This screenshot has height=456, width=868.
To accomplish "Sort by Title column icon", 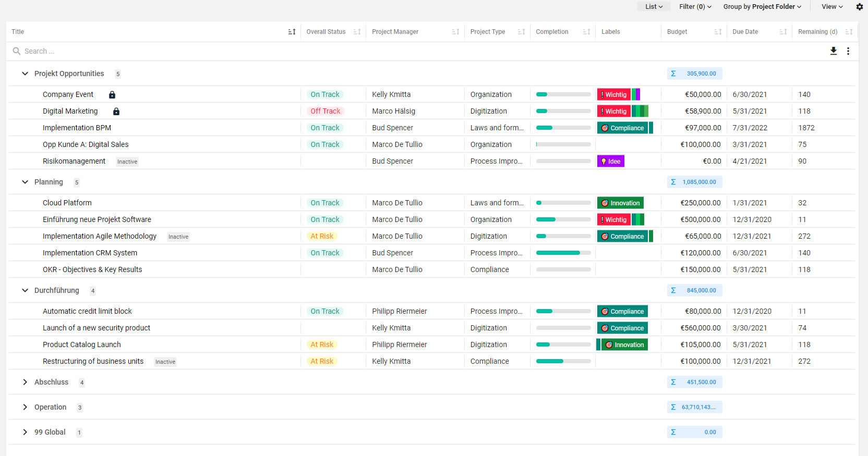I will pos(292,32).
